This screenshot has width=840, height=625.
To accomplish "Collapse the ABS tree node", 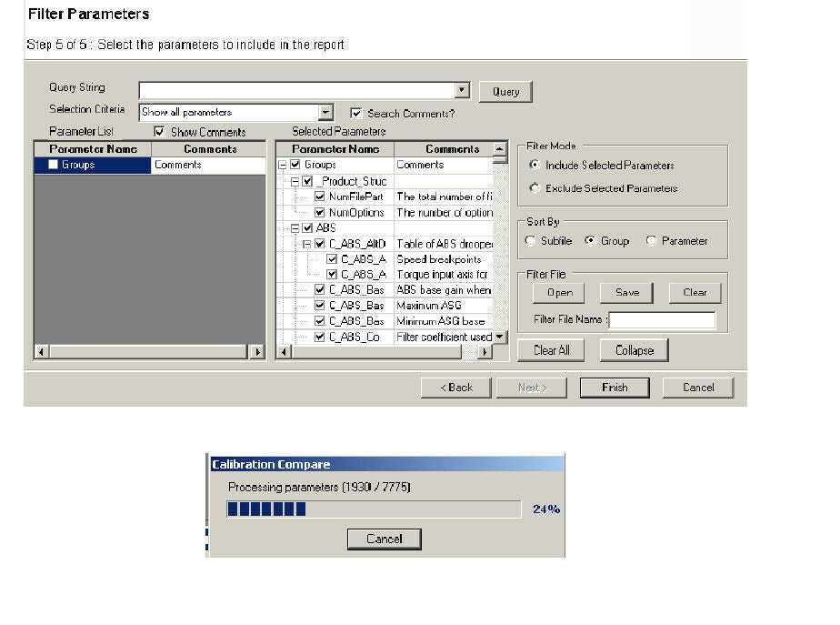I will click(295, 228).
